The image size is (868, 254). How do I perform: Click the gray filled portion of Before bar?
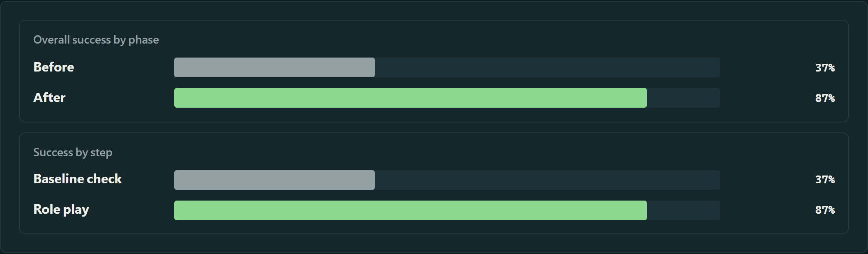(x=275, y=67)
